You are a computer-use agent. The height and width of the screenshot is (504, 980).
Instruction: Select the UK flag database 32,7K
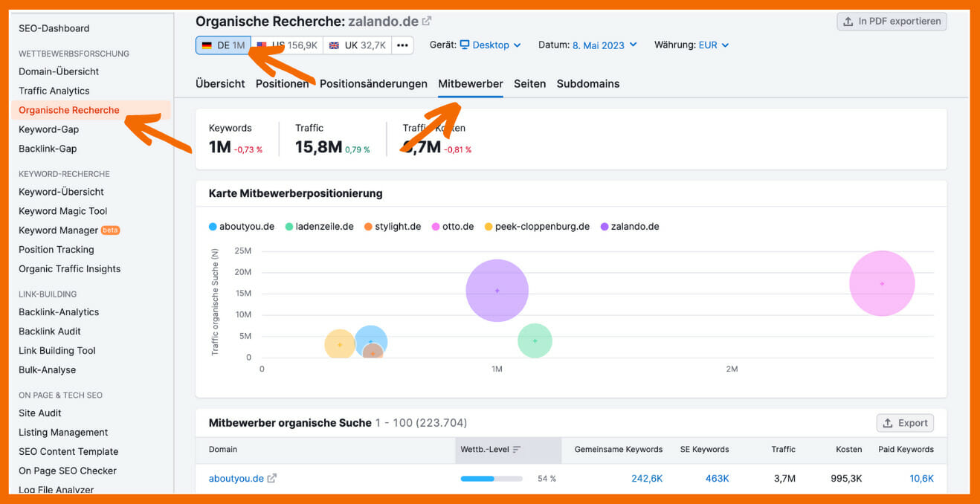357,45
